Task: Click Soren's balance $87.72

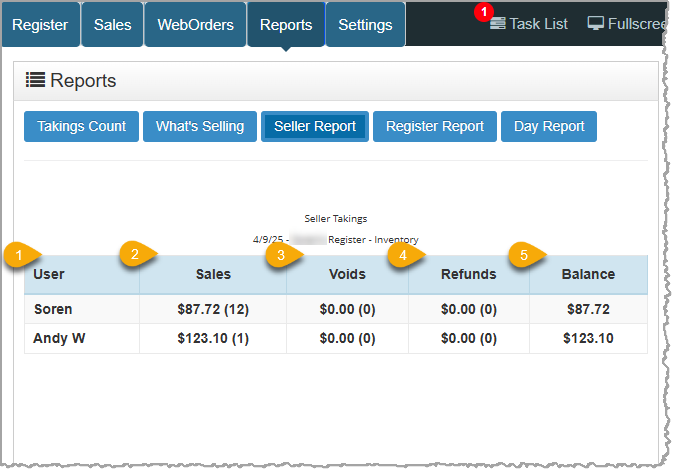Action: [x=588, y=309]
